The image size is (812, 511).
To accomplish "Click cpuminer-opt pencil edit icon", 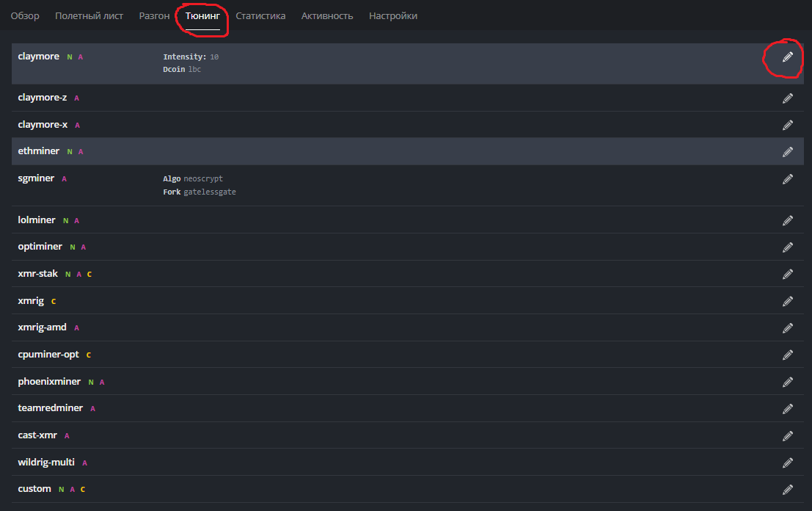I will point(788,355).
